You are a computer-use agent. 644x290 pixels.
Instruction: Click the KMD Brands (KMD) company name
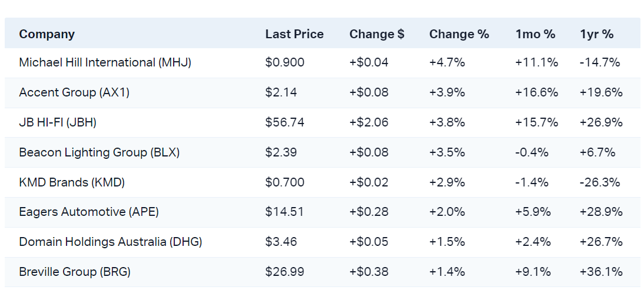72,182
